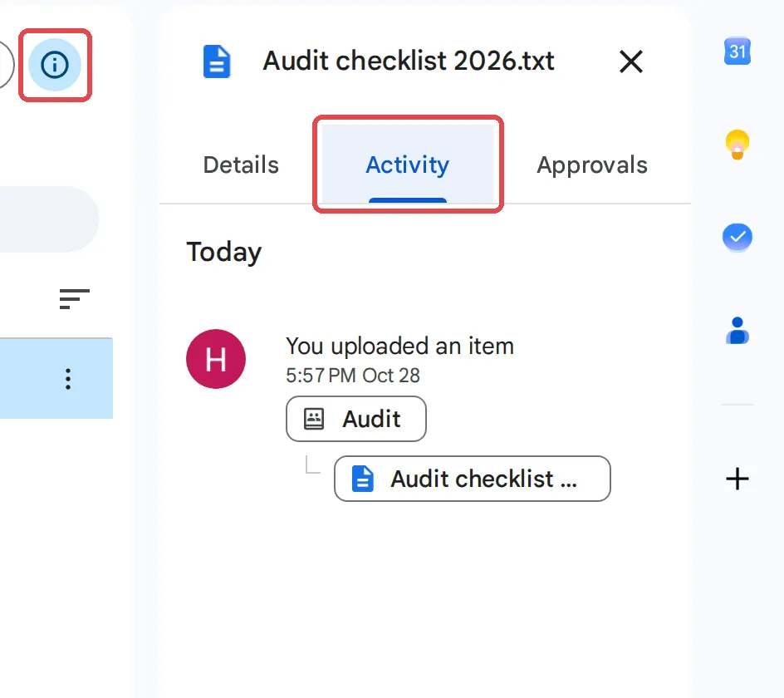The image size is (784, 698).
Task: Click the sort lines icon
Action: click(75, 298)
